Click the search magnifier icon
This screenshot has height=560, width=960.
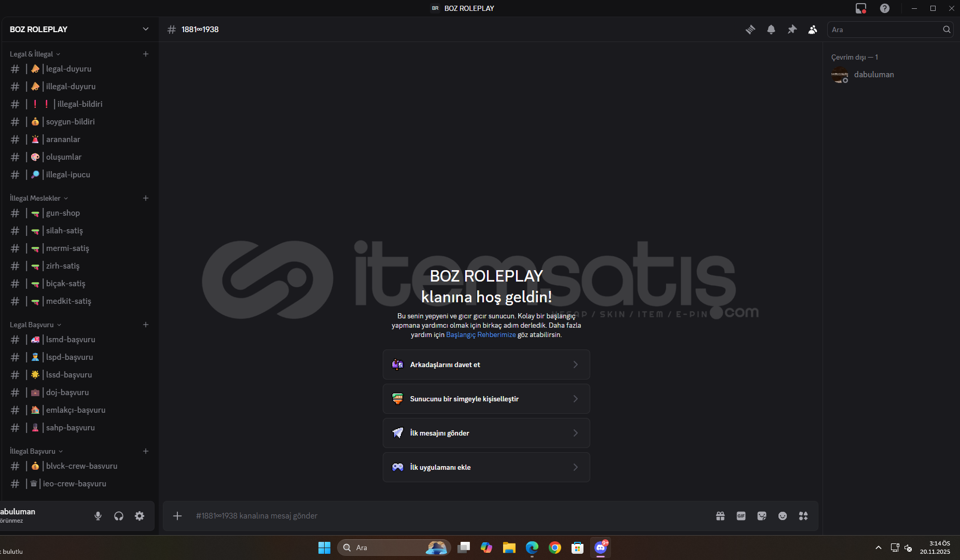pyautogui.click(x=947, y=30)
